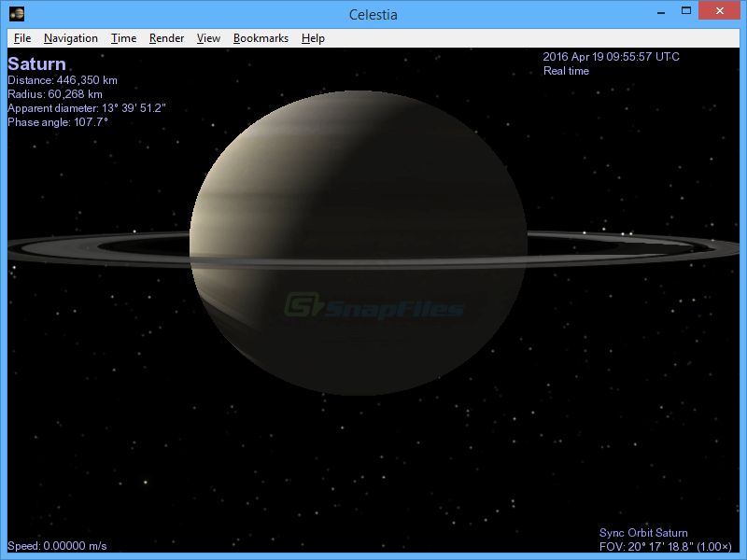
Task: Click the Saturn name heading
Action: click(36, 63)
